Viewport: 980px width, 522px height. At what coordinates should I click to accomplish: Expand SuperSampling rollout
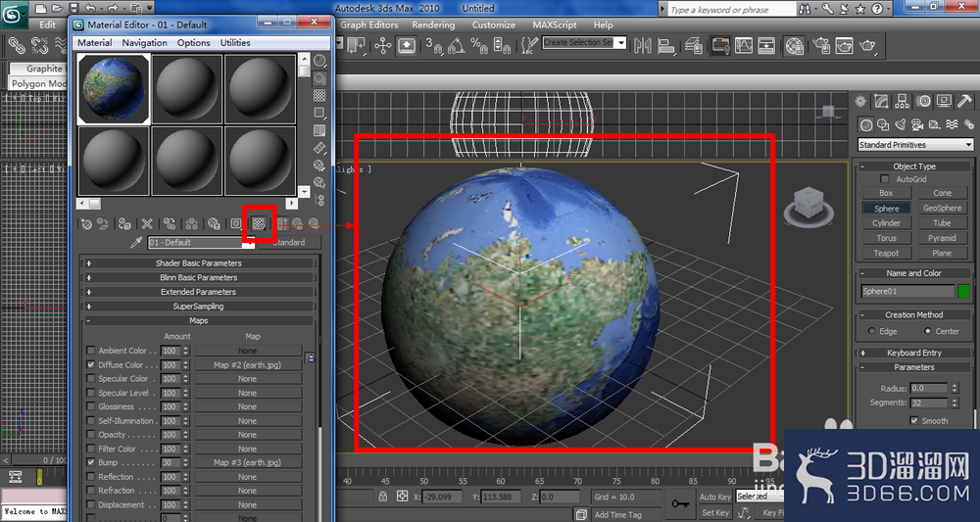[x=199, y=306]
